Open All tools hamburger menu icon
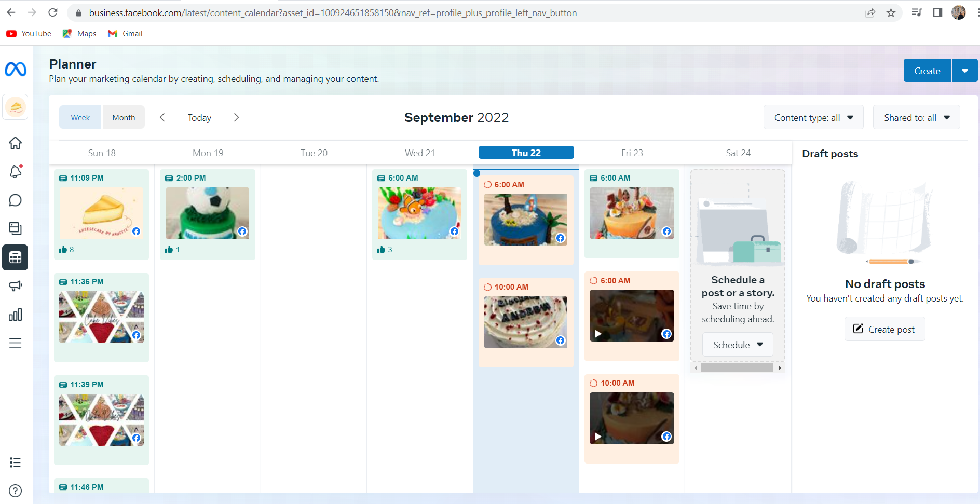 pyautogui.click(x=16, y=343)
